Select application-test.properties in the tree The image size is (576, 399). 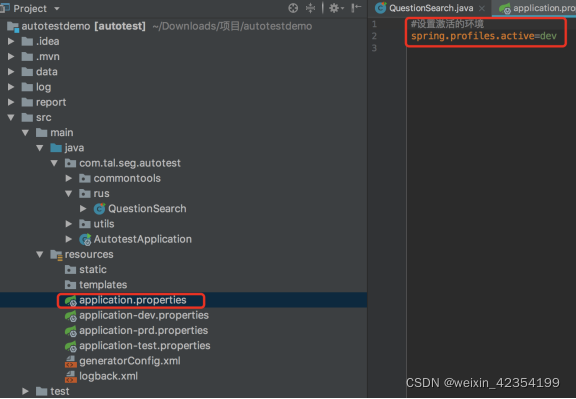[x=145, y=346]
